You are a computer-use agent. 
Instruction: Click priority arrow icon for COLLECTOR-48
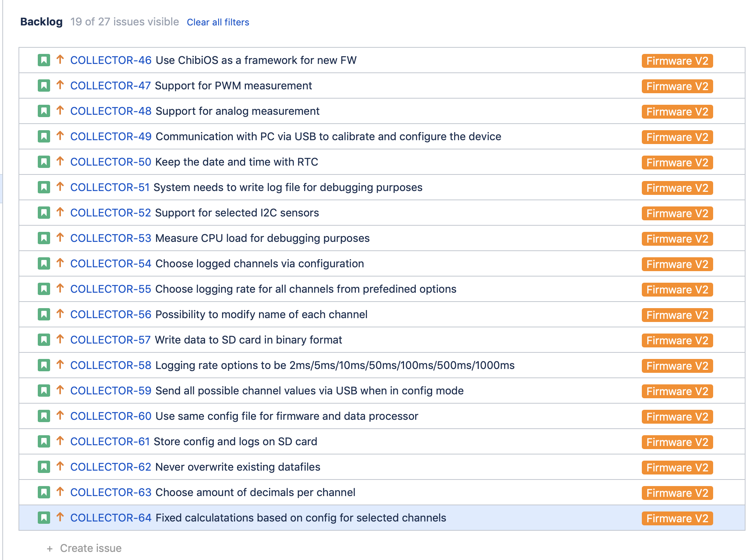(x=60, y=110)
